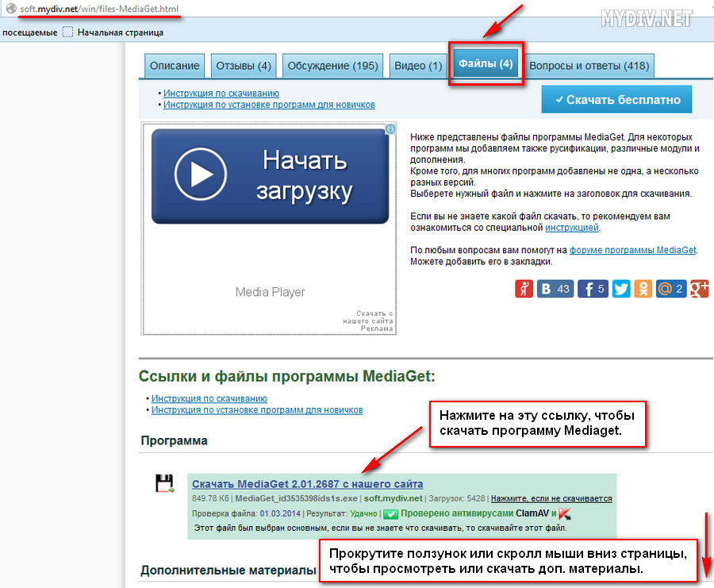This screenshot has height=588, width=714.
Task: Open Начальная страница bookmark
Action: [x=121, y=33]
